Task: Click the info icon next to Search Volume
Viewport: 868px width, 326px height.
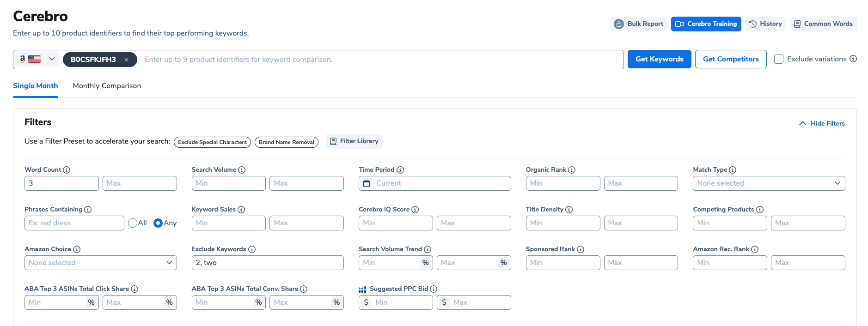Action: point(242,170)
